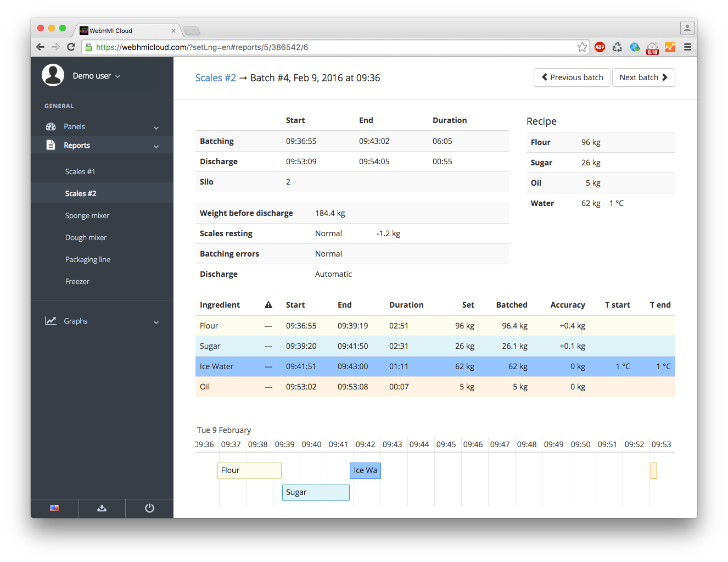
Task: Click the browser forward arrow
Action: coord(55,47)
